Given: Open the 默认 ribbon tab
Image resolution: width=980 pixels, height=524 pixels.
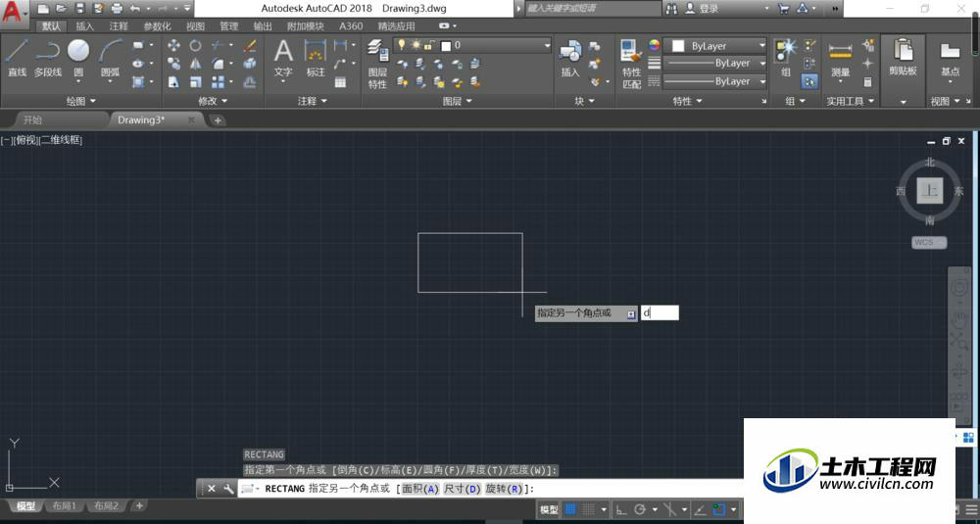Looking at the screenshot, I should pos(52,26).
